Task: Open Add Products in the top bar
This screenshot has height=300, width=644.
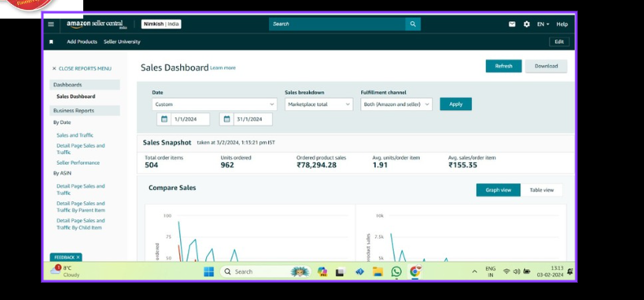Action: [82, 42]
